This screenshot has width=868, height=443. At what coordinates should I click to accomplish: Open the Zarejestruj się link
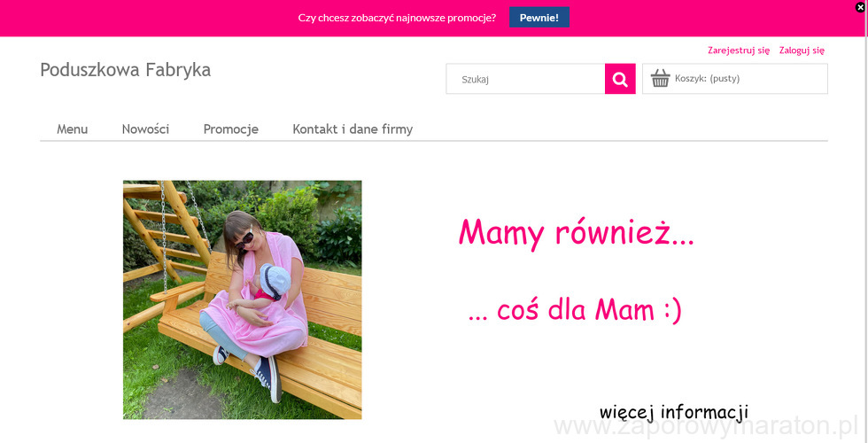[739, 51]
